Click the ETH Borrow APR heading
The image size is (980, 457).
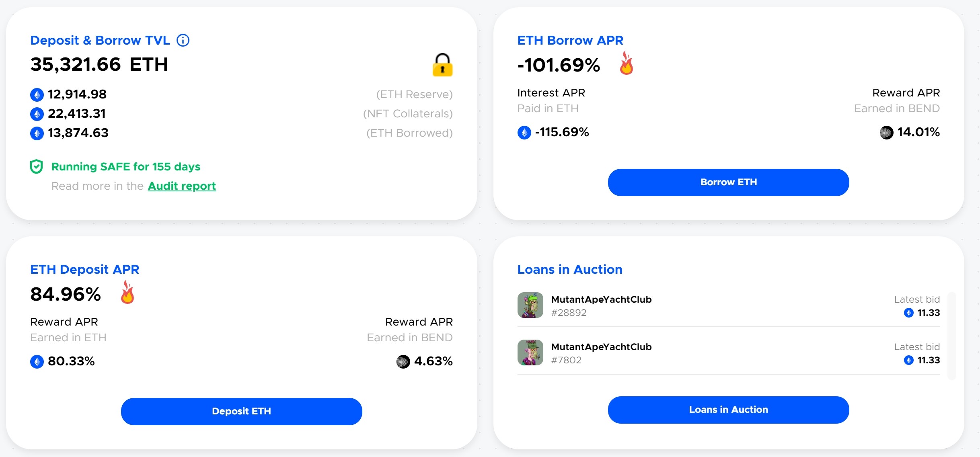(570, 40)
